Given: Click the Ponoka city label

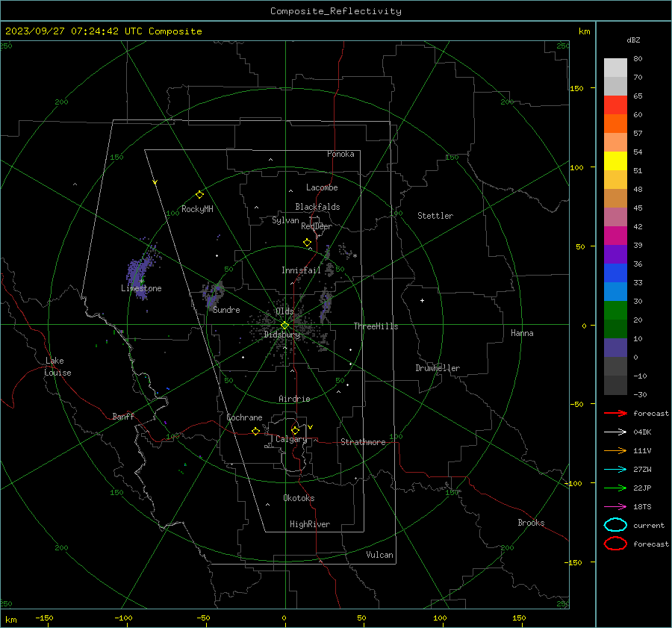Looking at the screenshot, I should pyautogui.click(x=340, y=154).
